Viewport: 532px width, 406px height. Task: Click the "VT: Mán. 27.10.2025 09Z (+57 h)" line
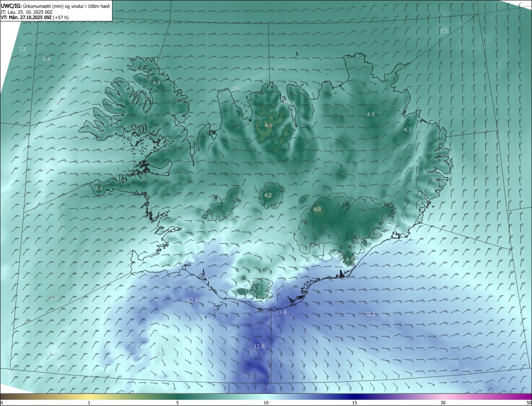click(x=34, y=17)
